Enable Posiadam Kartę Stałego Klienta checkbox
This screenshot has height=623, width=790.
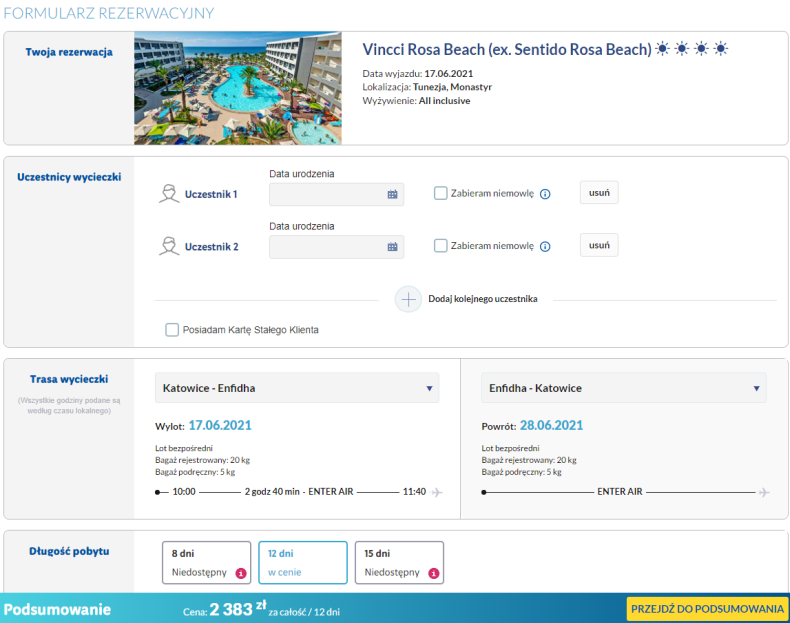pos(172,330)
